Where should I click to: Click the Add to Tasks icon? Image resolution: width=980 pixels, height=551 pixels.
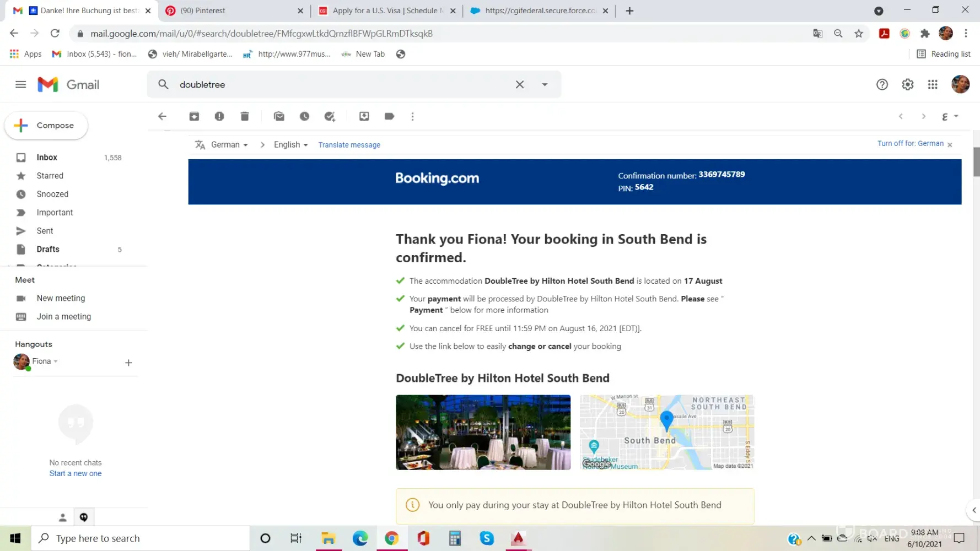(330, 116)
